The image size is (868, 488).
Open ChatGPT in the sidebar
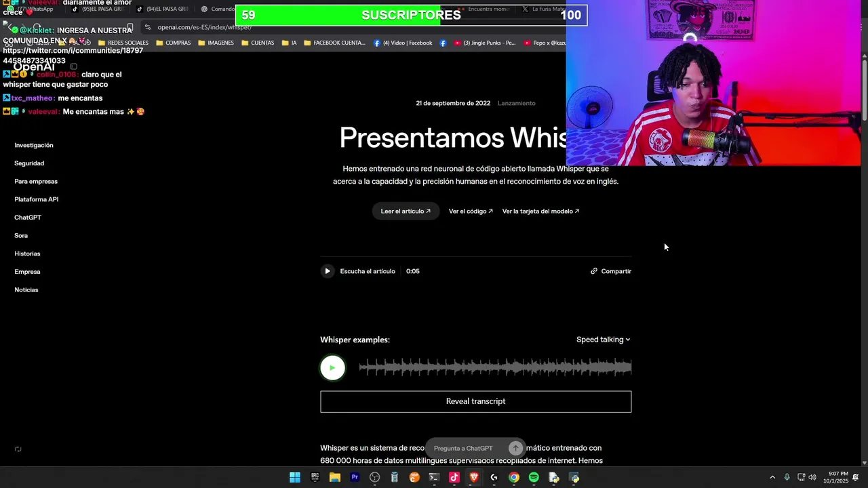pos(28,218)
